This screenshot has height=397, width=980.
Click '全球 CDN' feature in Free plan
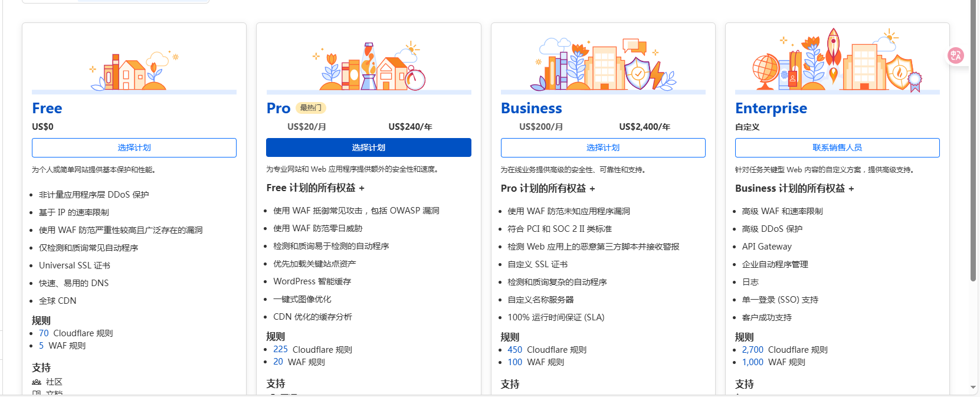[58, 301]
